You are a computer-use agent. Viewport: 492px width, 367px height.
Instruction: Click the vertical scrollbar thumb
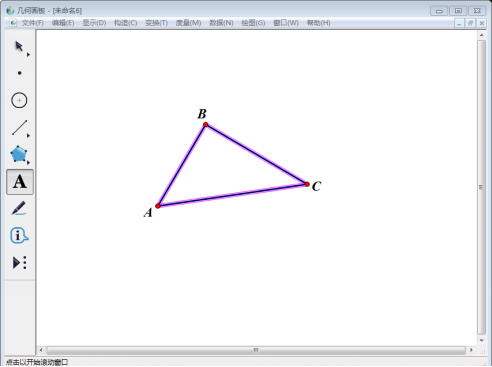click(481, 187)
